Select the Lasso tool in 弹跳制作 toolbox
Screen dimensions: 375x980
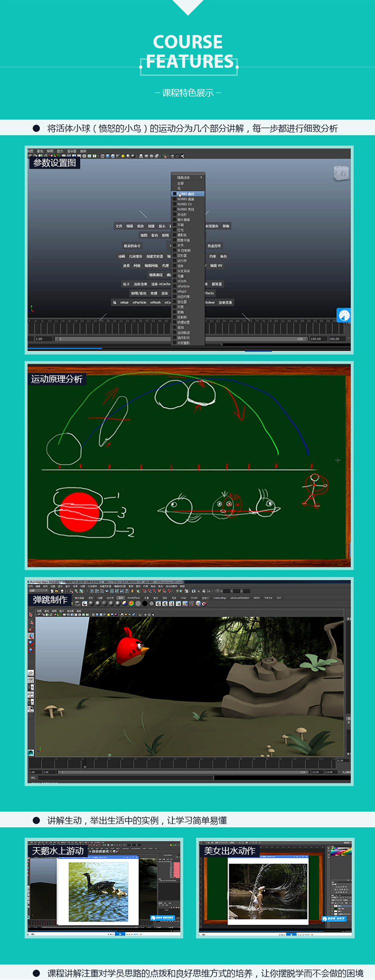[31, 622]
